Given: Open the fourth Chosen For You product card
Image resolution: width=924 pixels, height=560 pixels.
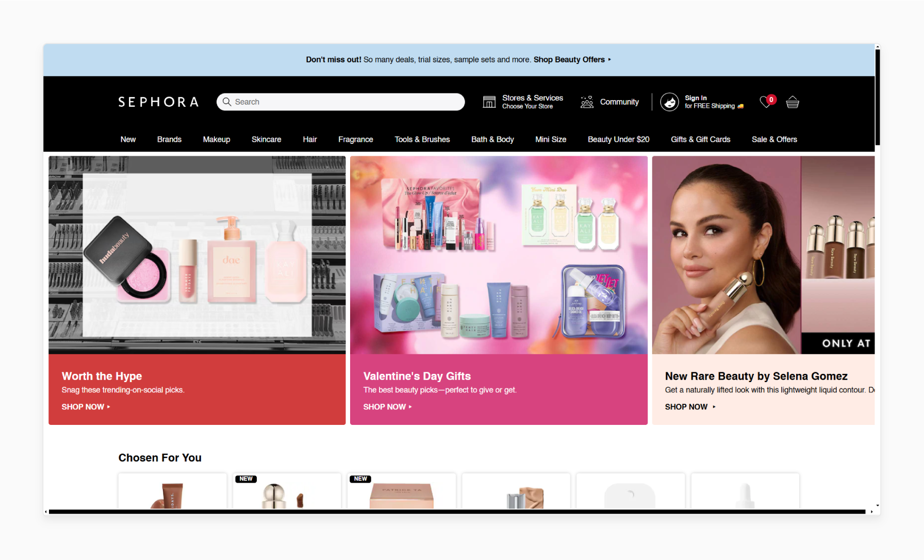Looking at the screenshot, I should pyautogui.click(x=516, y=491).
